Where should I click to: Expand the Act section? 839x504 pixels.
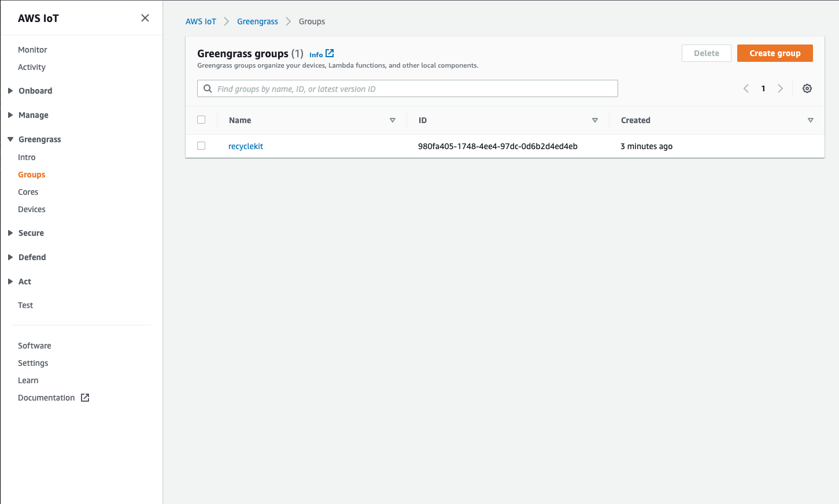10,281
